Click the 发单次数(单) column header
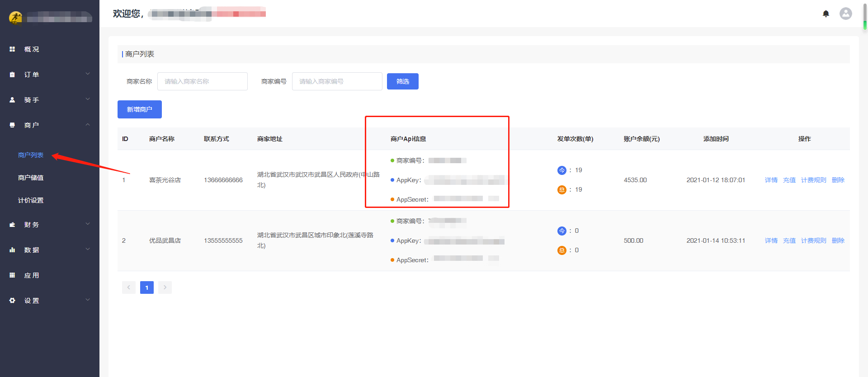The width and height of the screenshot is (868, 377). [x=575, y=139]
